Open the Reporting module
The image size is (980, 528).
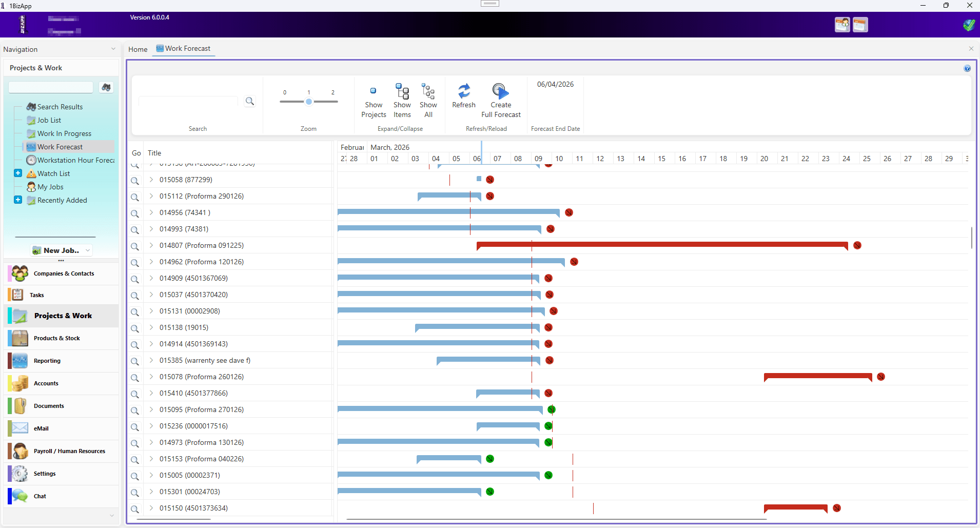click(x=61, y=361)
